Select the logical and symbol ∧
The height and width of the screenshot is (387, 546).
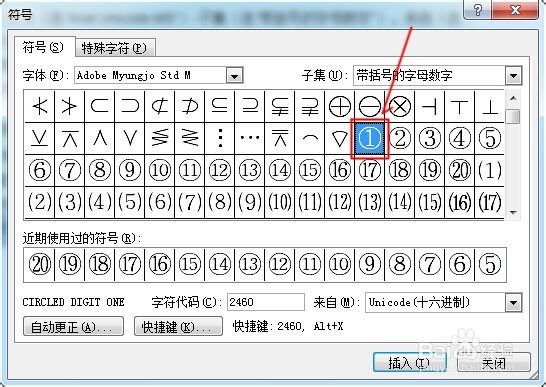point(100,138)
